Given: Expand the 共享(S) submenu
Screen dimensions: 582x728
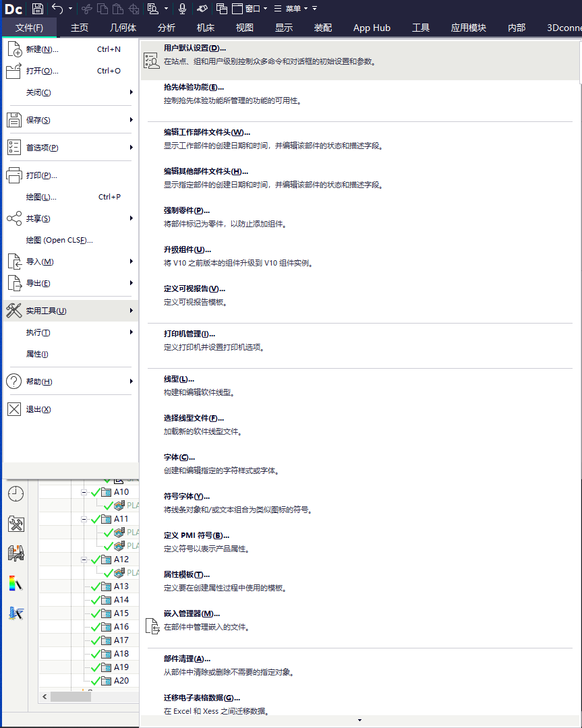Looking at the screenshot, I should pos(70,218).
